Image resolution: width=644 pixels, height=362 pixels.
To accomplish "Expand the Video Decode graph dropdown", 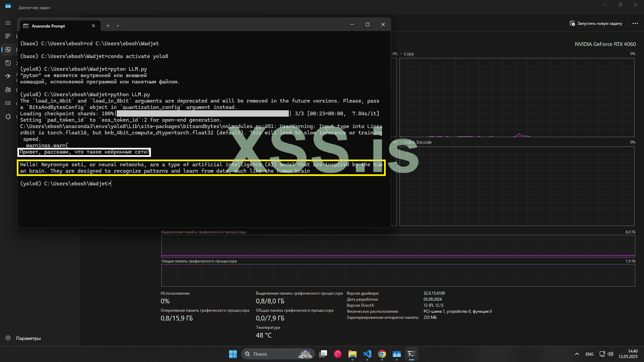I will pyautogui.click(x=401, y=142).
